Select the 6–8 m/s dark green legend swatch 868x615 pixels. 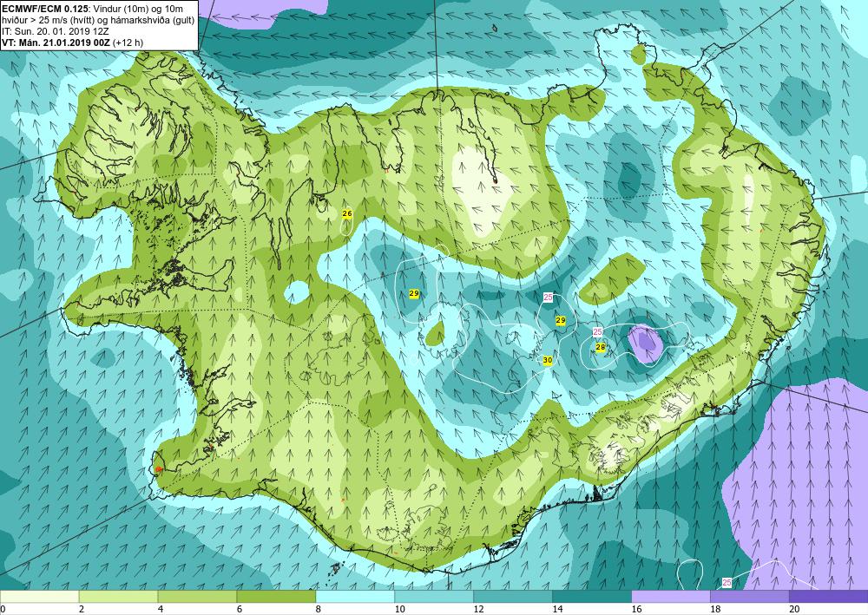pos(276,597)
